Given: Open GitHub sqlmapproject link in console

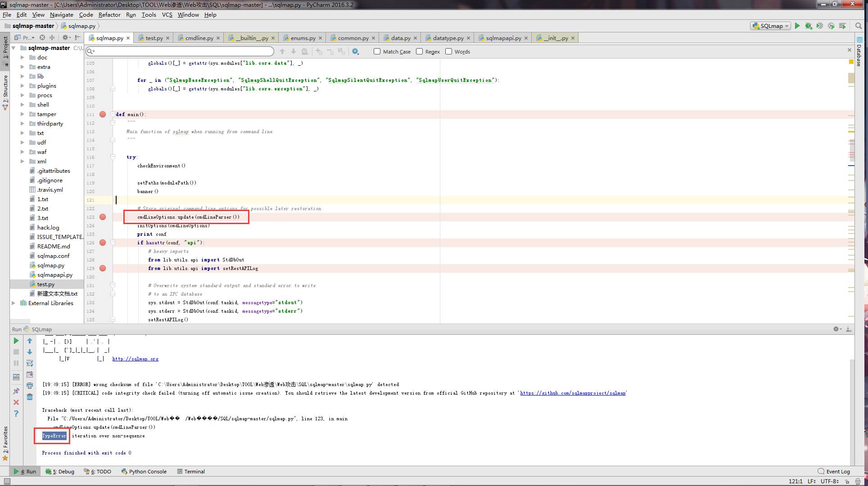Looking at the screenshot, I should click(573, 393).
